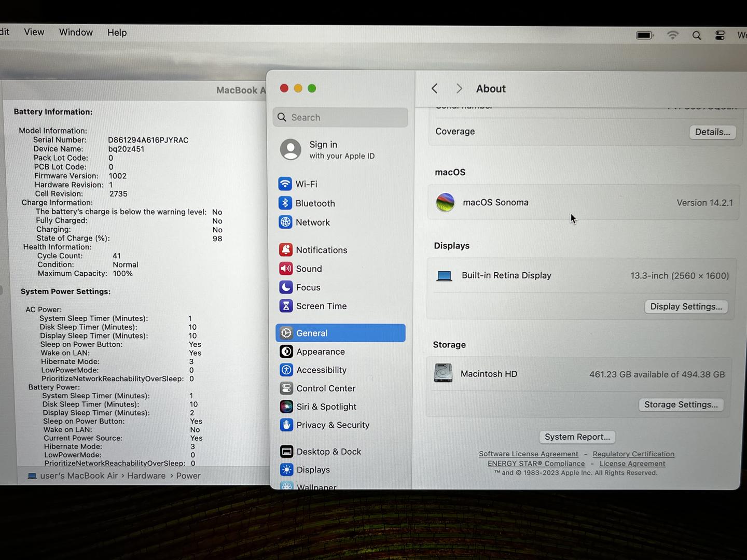Go back with the left chevron
The image size is (747, 560).
[x=435, y=89]
